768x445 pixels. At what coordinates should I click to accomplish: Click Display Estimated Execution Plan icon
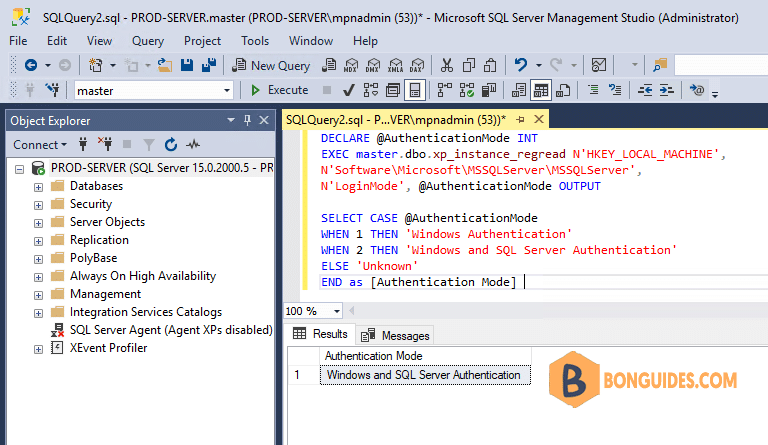coord(371,90)
